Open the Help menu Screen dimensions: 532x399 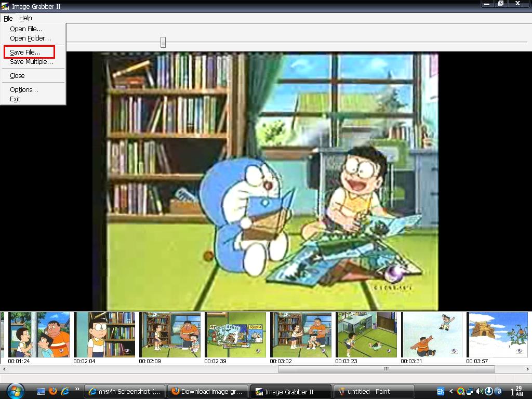[25, 18]
